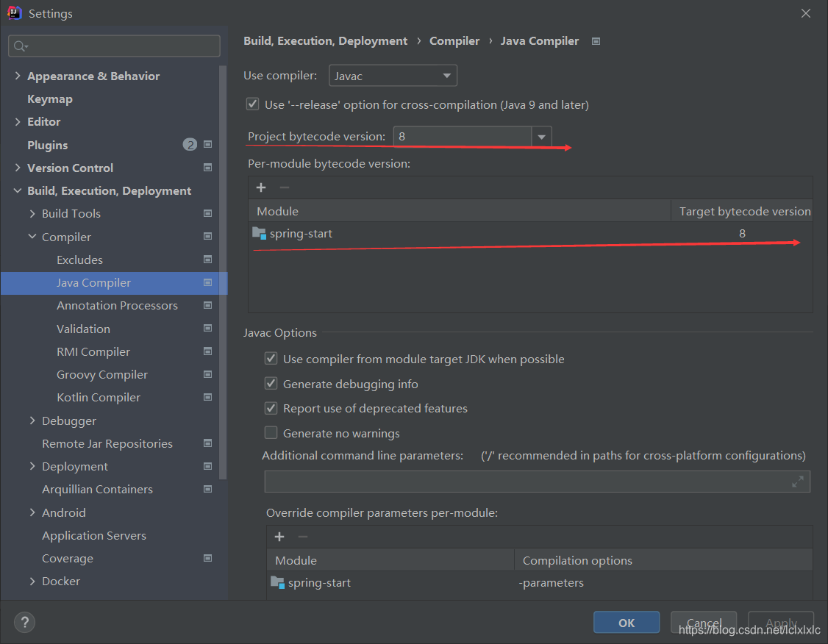The width and height of the screenshot is (828, 644).
Task: Click the Plugins project-level settings icon
Action: point(207,144)
